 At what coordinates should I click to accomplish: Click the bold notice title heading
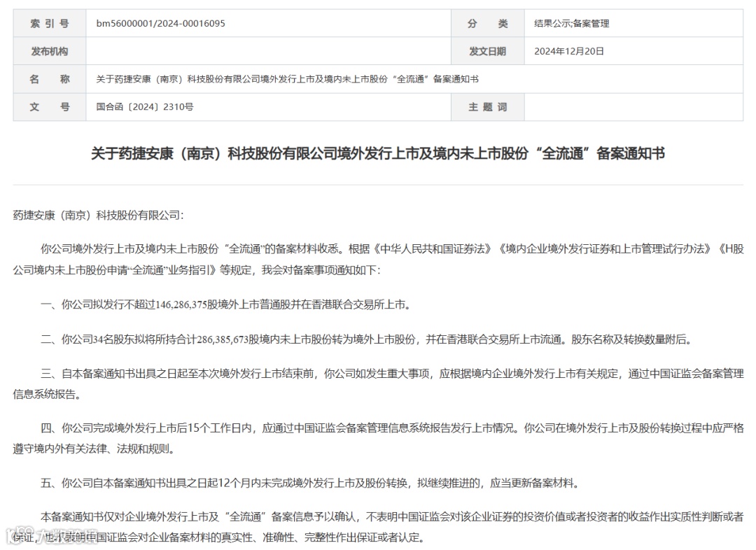pos(378,154)
